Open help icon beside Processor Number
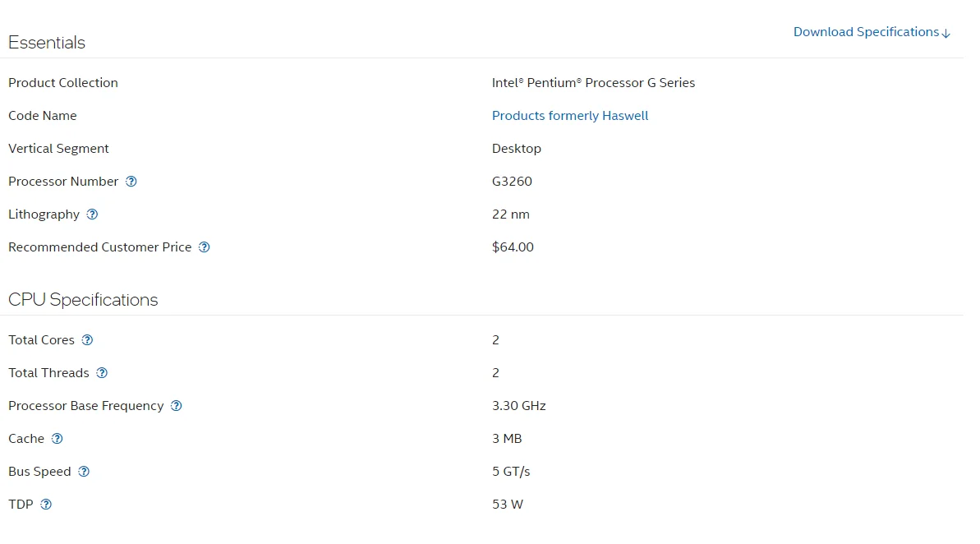Screen dimensions: 980x544 [131, 182]
